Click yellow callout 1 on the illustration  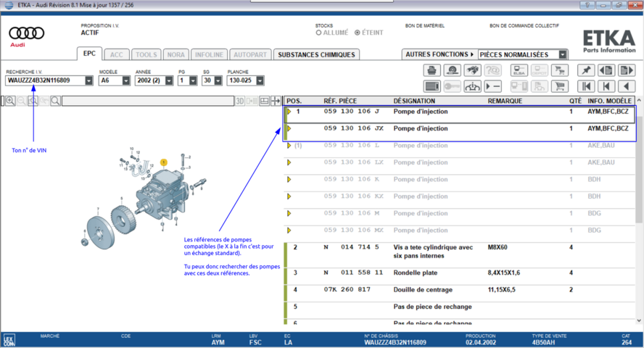click(x=163, y=162)
